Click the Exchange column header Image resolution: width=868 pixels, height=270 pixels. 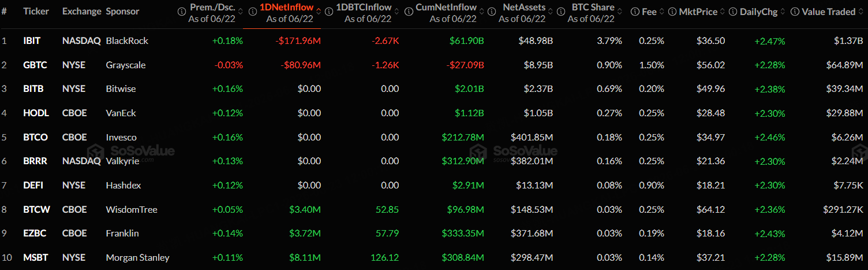[x=81, y=12]
